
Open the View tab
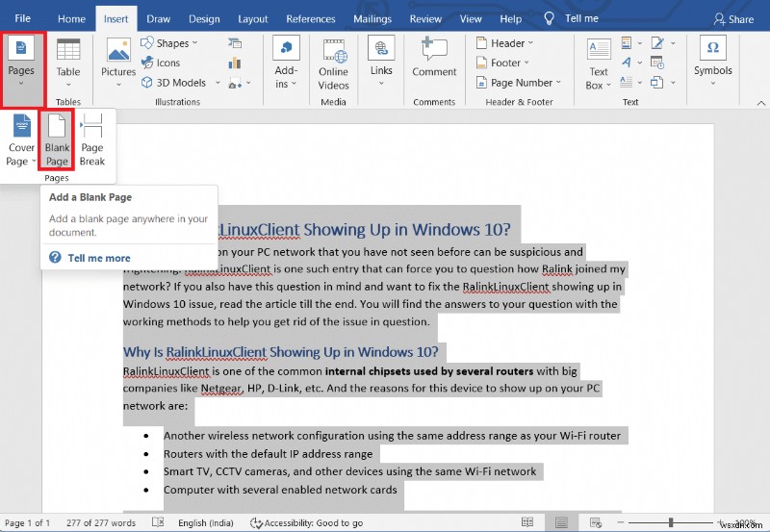click(471, 18)
